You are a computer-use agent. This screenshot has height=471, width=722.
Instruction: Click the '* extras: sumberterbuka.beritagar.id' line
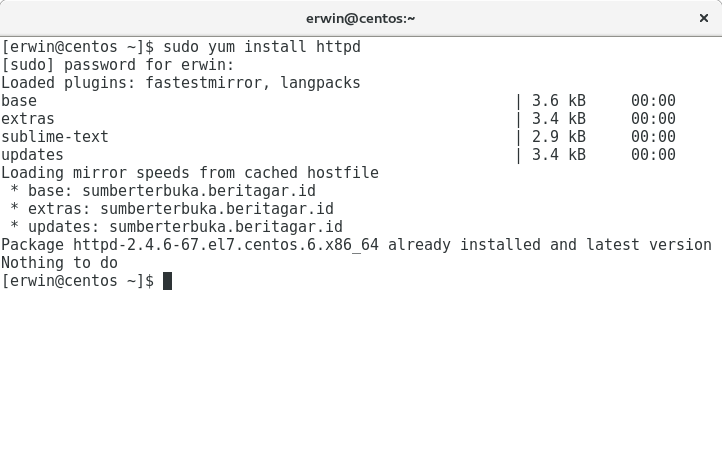click(172, 209)
